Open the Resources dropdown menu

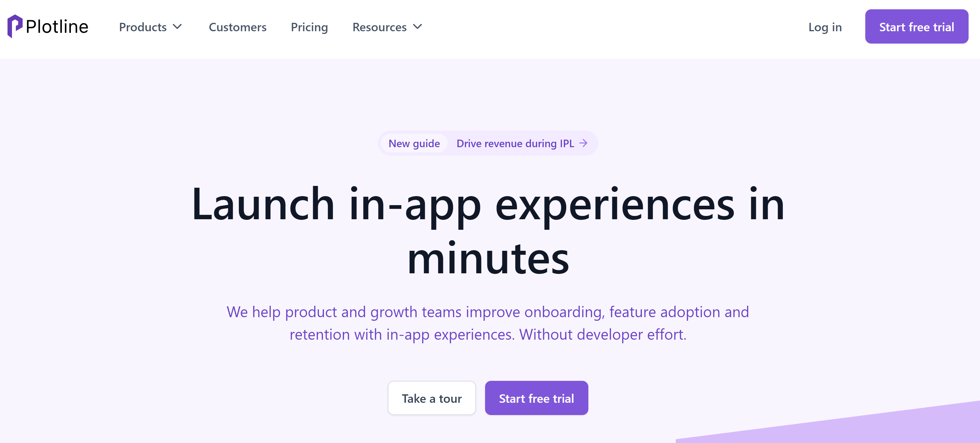click(387, 26)
